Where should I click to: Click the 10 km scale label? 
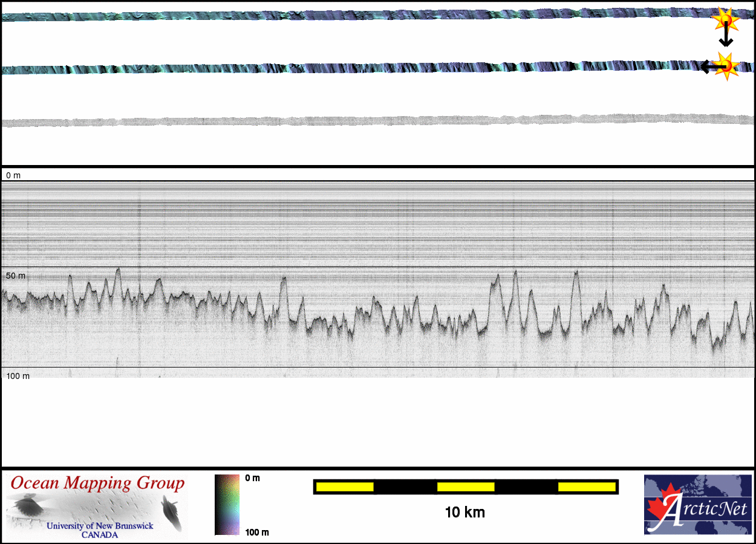pyautogui.click(x=464, y=513)
